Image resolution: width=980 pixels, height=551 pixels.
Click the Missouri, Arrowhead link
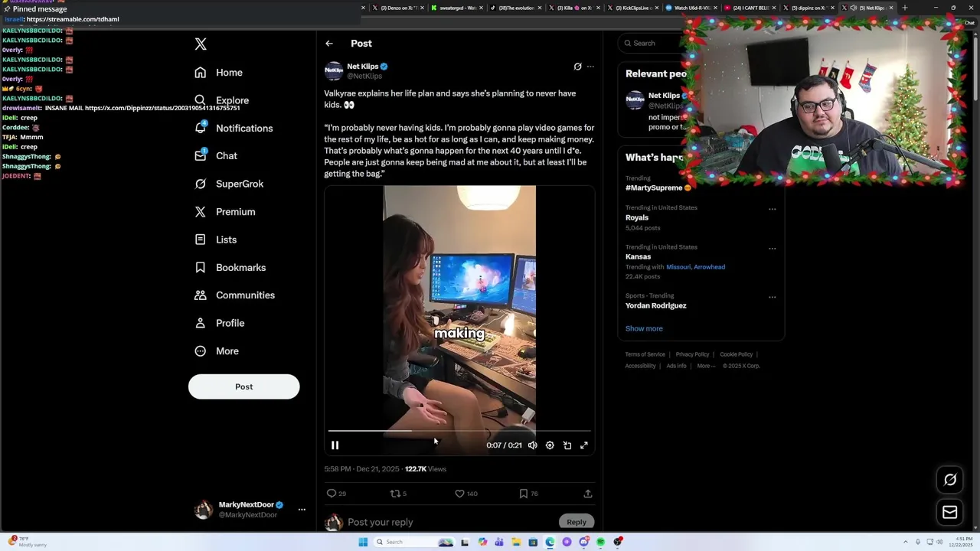(x=695, y=267)
